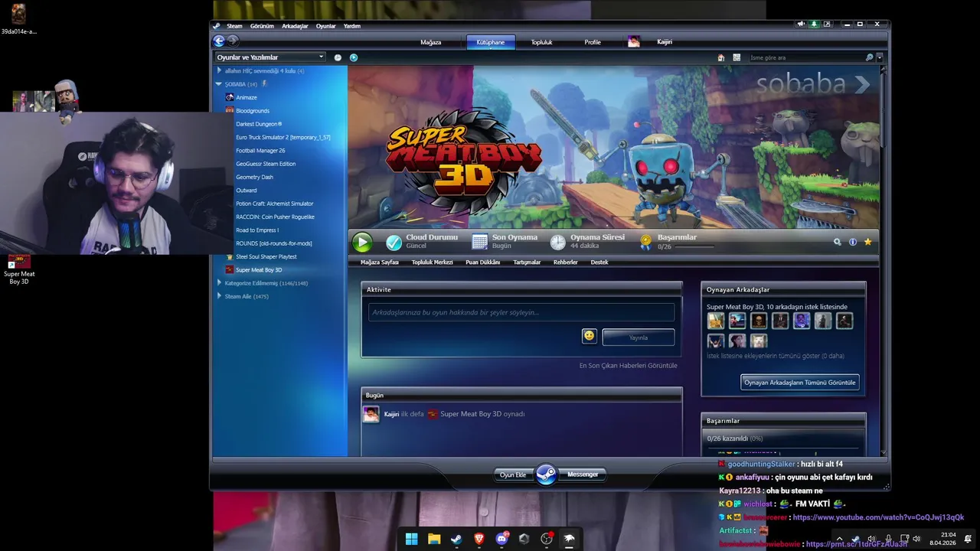Open the Yardım menu

tap(352, 26)
